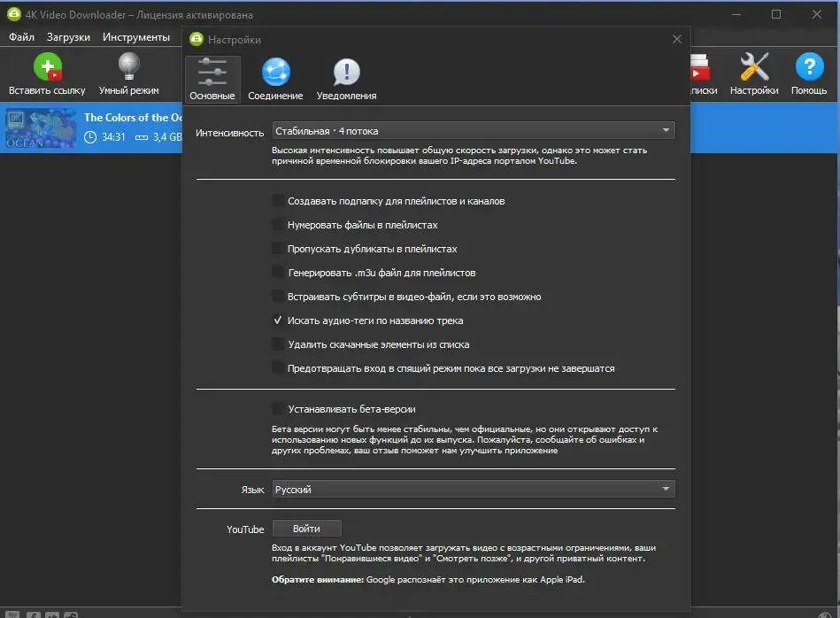Enable Создавать подпапку для плейлистов checkbox
The width and height of the screenshot is (840, 618).
pos(278,201)
